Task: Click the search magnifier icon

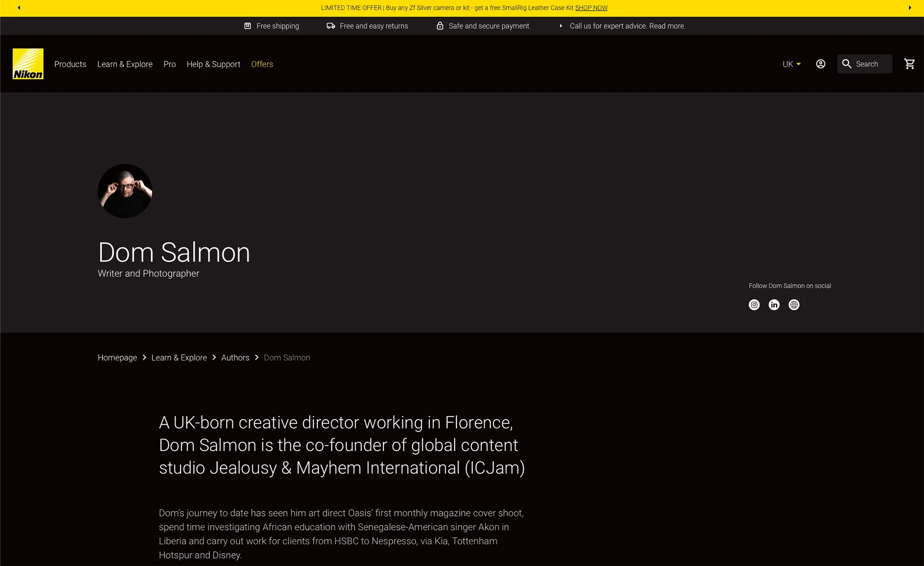Action: pos(846,64)
